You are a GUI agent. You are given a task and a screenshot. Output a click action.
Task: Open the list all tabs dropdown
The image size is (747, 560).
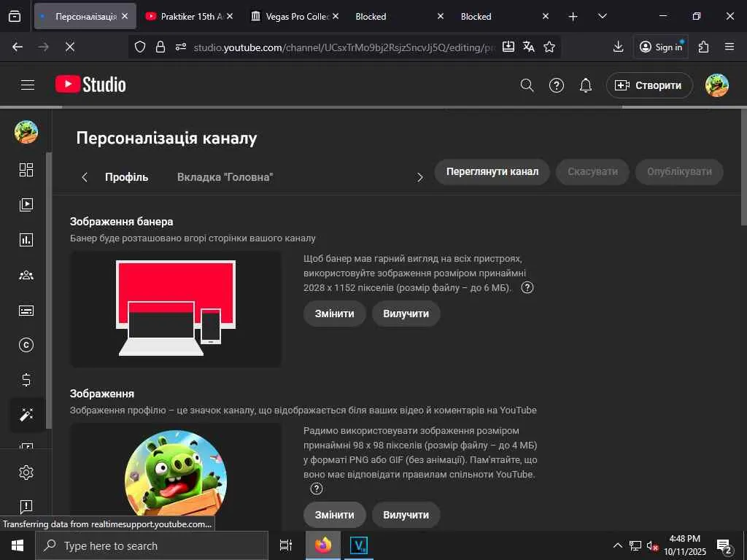pyautogui.click(x=602, y=16)
